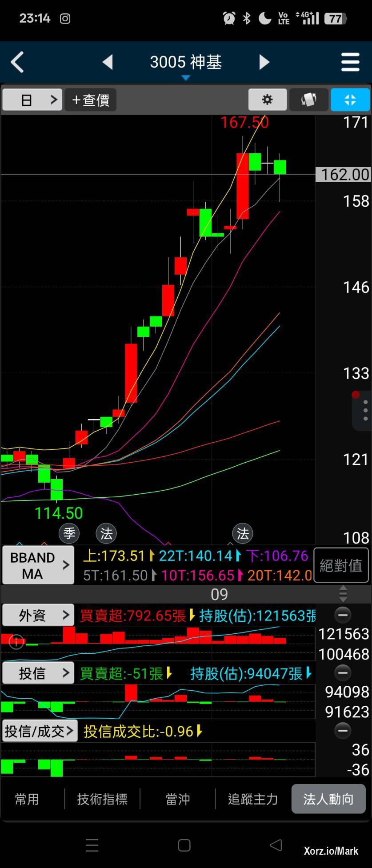The width and height of the screenshot is (372, 868).
Task: Collapse the 外資 panel with minus button
Action: (x=342, y=615)
